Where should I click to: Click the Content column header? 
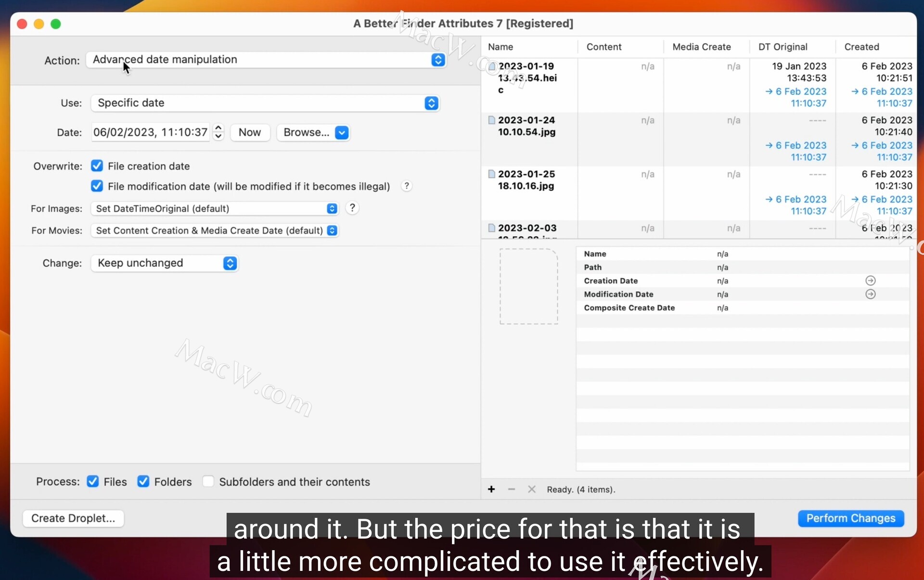tap(620, 47)
